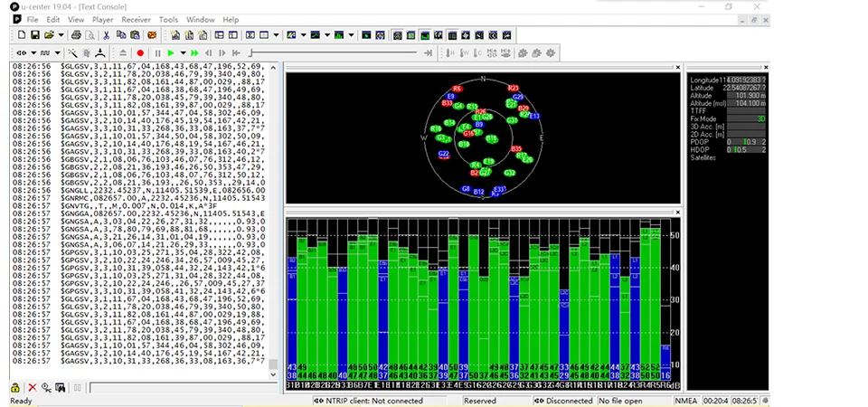Click the Save file icon

[x=34, y=35]
